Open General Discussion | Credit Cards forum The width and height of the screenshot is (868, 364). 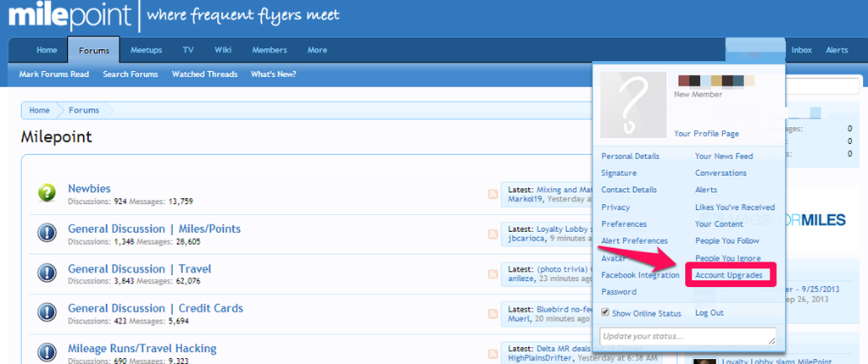tap(156, 308)
